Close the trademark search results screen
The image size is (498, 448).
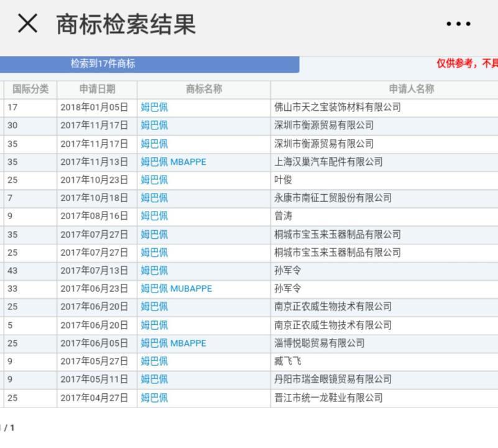(26, 24)
